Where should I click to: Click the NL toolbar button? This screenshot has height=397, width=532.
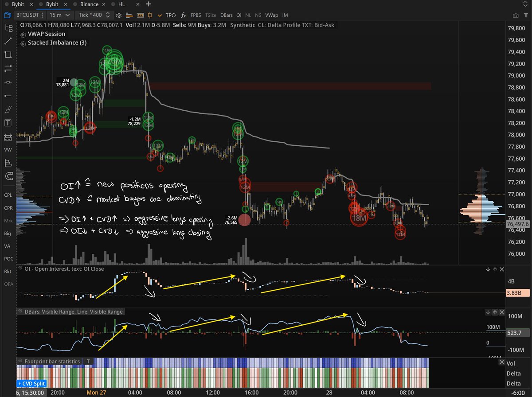pyautogui.click(x=248, y=15)
